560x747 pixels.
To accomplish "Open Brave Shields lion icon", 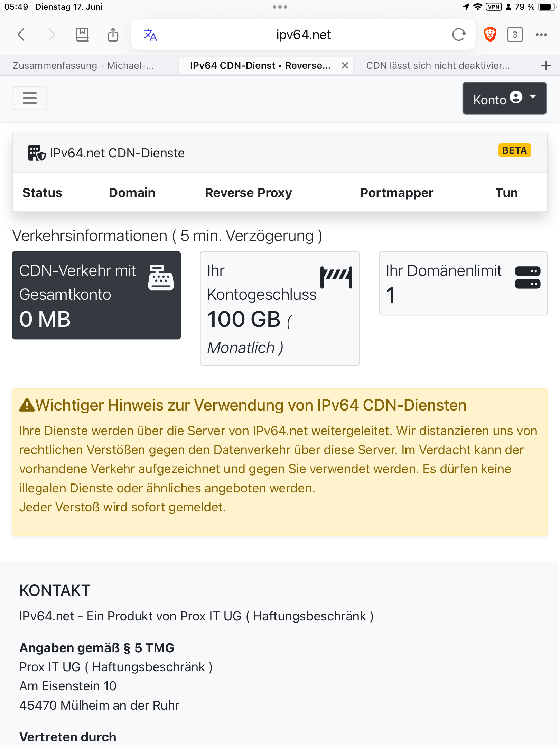I will 490,35.
